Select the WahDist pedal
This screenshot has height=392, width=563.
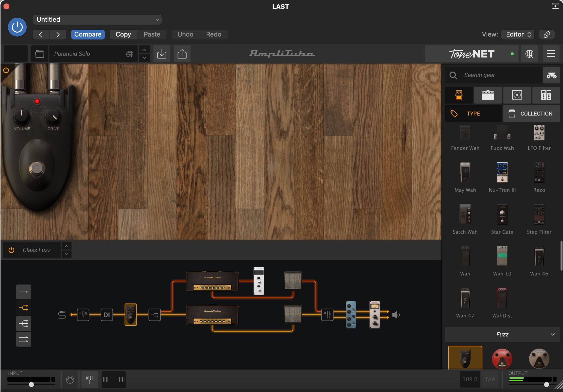pyautogui.click(x=502, y=303)
